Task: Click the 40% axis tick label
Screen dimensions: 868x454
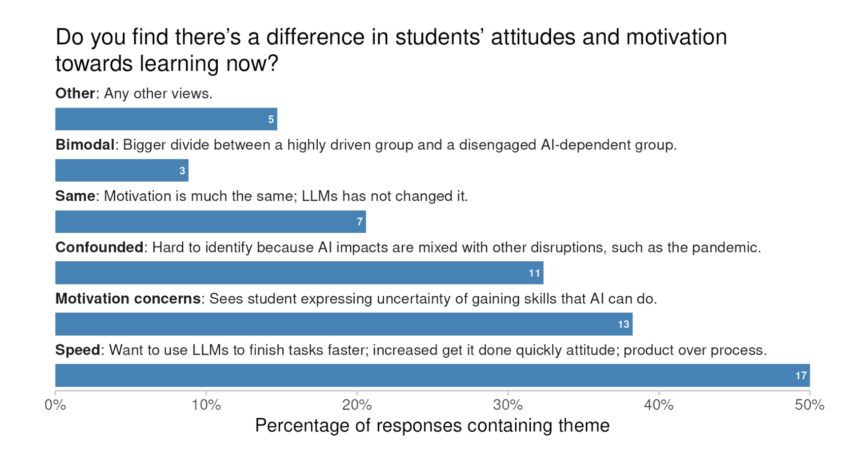Action: (x=658, y=405)
